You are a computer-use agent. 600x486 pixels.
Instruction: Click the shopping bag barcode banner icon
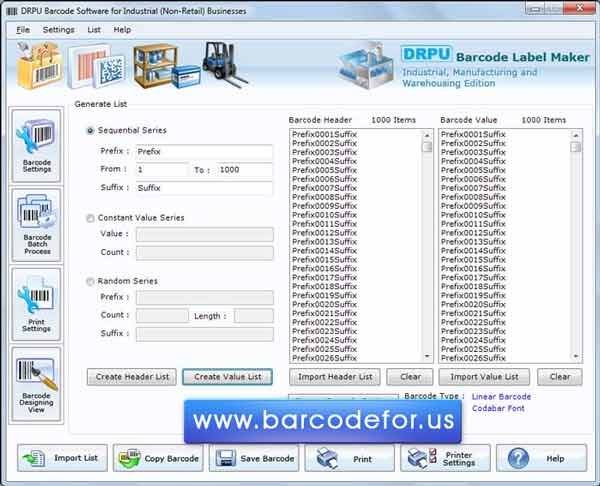[39, 65]
